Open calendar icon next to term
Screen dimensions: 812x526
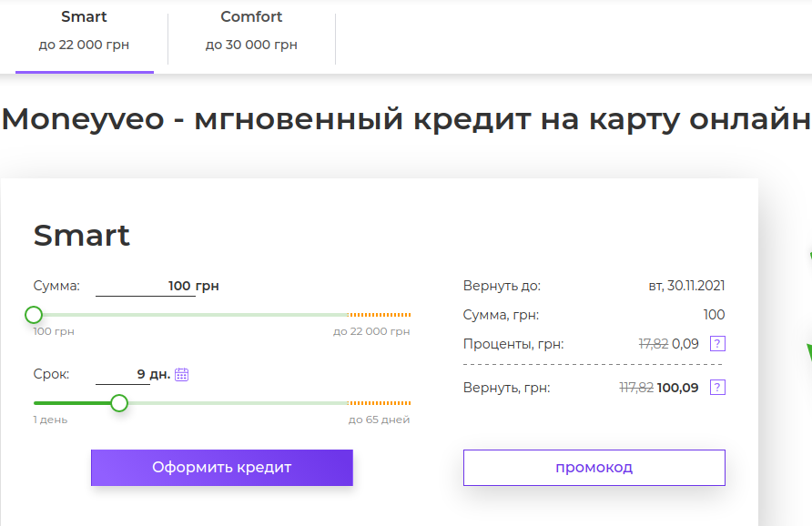[181, 374]
